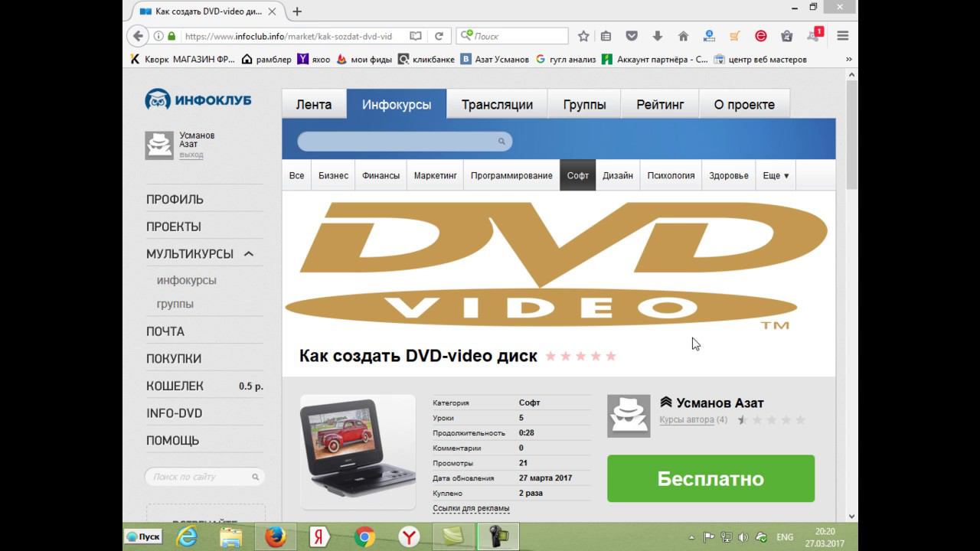
Task: Open the О проекте tab
Action: 744,105
